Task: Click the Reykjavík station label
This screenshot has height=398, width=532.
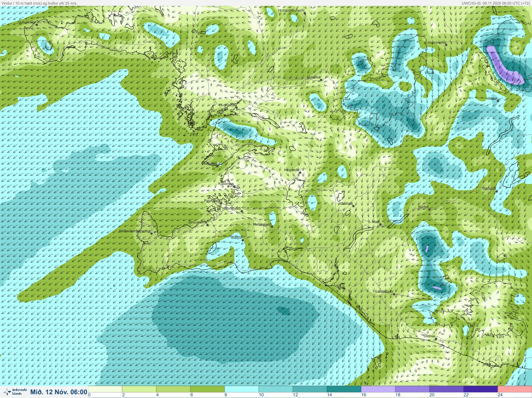Action: tap(212, 200)
